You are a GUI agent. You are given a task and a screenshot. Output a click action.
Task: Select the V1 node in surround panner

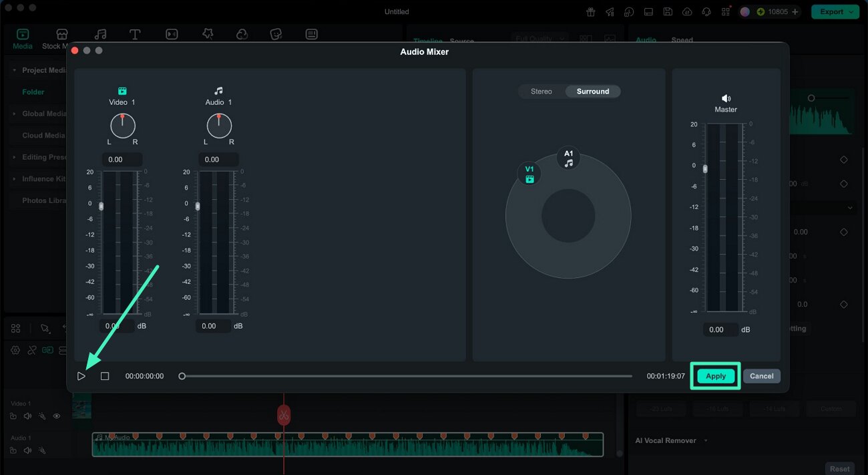[x=529, y=174]
